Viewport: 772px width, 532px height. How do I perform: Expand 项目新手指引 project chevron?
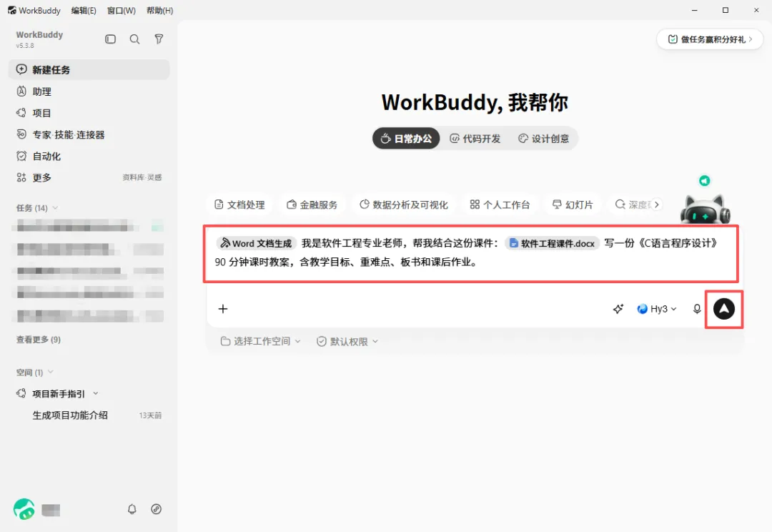(x=96, y=393)
